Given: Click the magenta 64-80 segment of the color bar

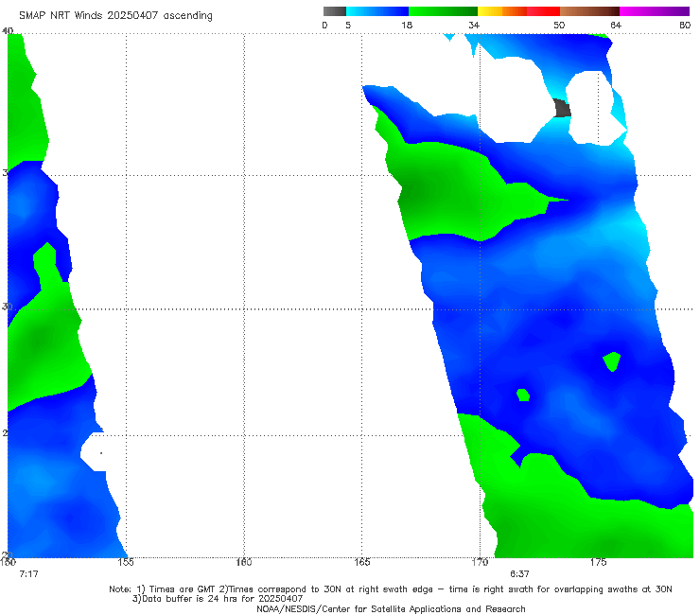Looking at the screenshot, I should 655,11.
